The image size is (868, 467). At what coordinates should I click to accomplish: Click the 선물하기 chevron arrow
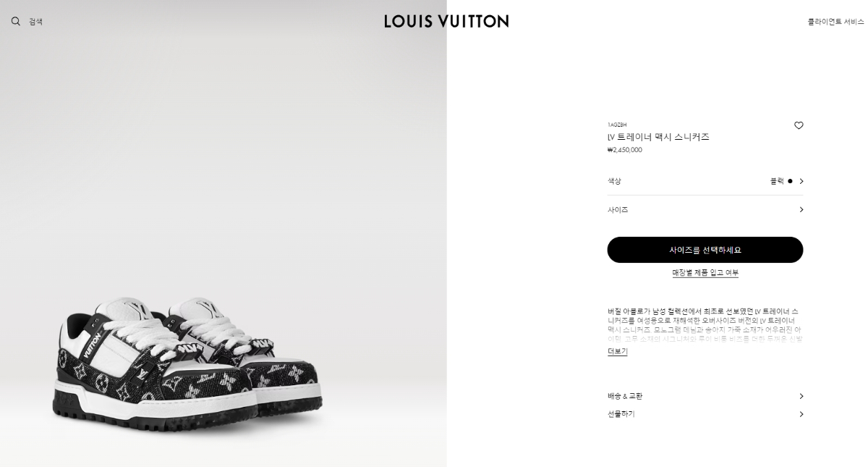pos(801,414)
